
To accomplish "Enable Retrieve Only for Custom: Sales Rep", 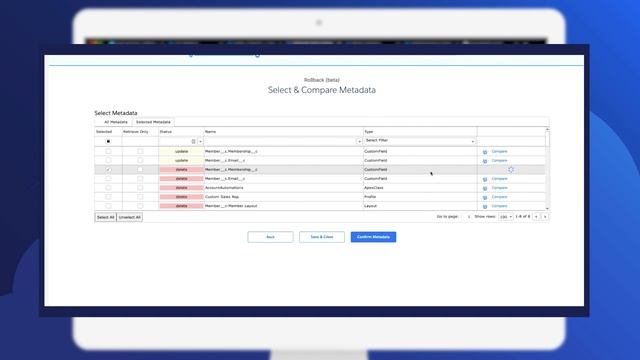I will coord(140,197).
